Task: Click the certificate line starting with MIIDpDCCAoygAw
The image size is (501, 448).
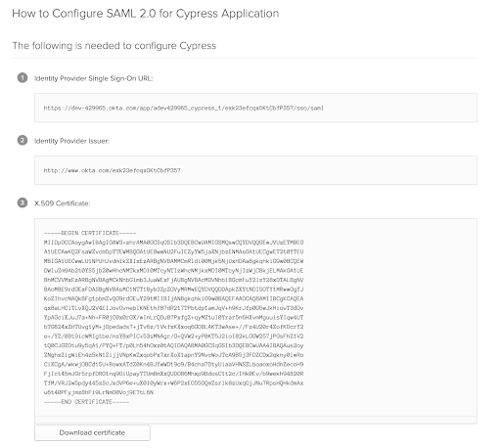Action: pos(173,243)
